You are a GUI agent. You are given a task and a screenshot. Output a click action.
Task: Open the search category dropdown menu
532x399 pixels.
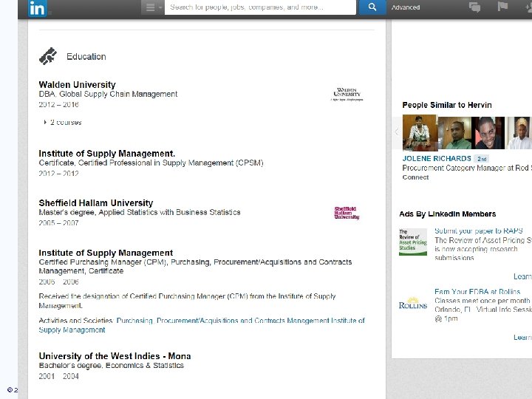153,7
